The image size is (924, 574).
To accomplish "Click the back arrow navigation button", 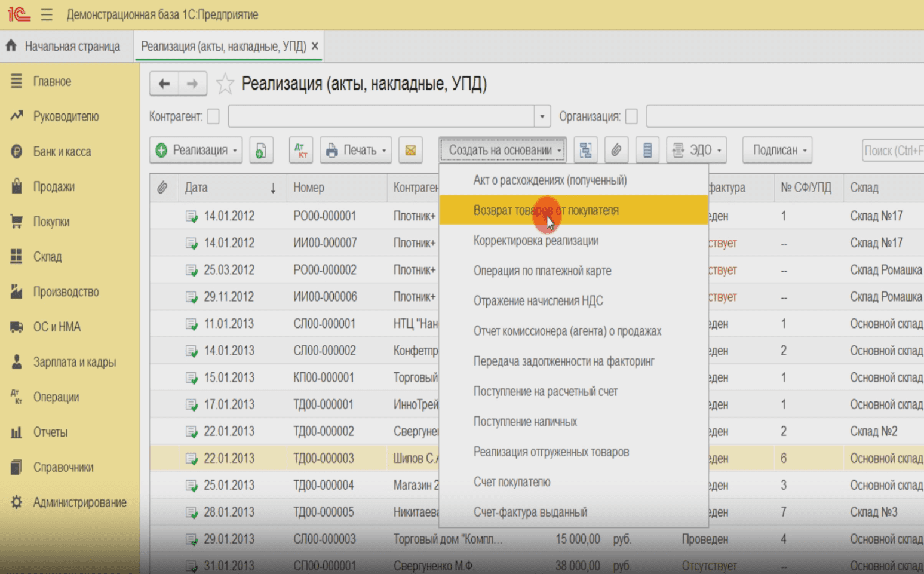I will (x=164, y=84).
